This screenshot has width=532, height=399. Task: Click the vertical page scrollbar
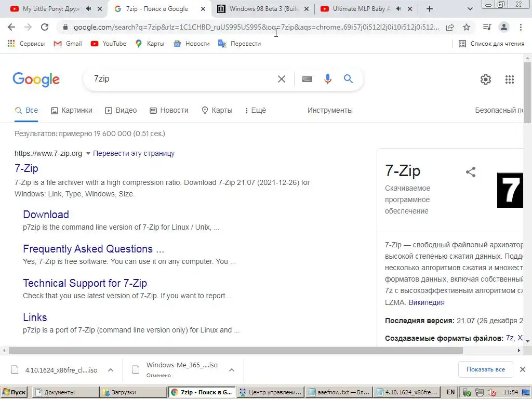(x=527, y=94)
